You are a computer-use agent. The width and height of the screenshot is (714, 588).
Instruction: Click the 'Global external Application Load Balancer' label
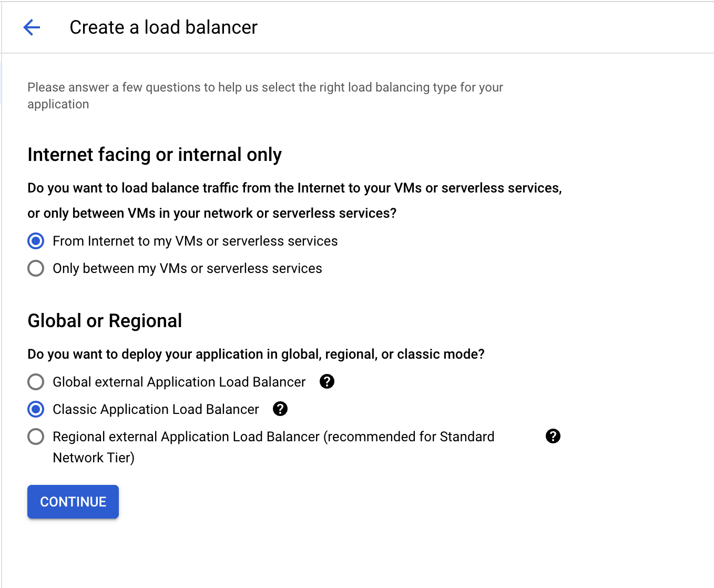(179, 382)
